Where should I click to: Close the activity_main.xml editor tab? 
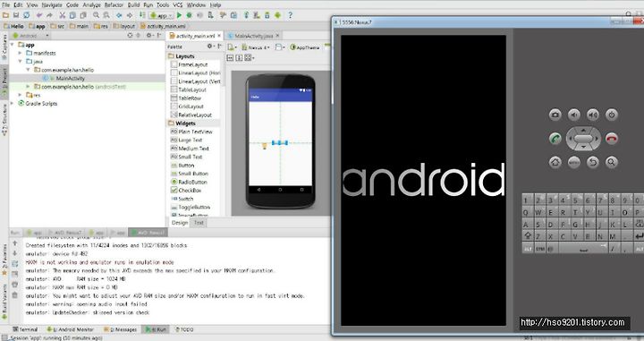[x=219, y=36]
